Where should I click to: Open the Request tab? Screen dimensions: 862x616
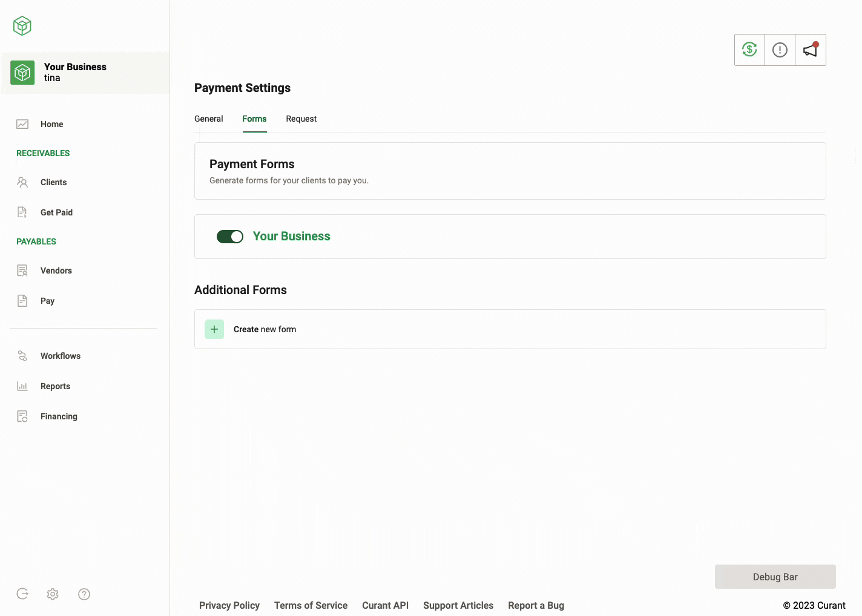(301, 119)
